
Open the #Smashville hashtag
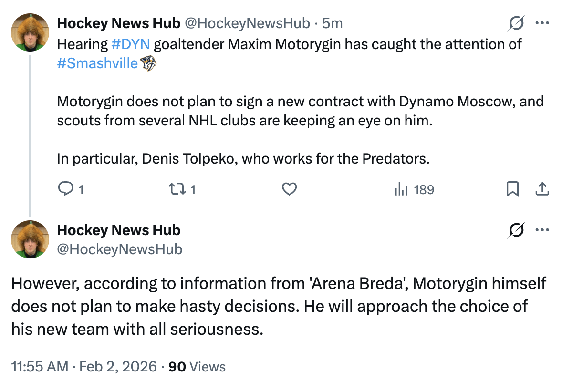(x=97, y=63)
